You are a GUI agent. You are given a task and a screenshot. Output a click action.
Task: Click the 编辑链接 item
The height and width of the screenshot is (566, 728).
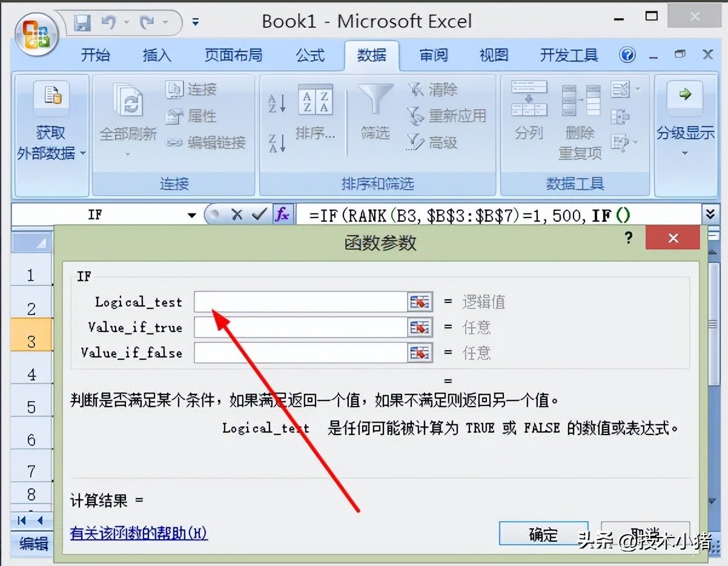point(206,142)
